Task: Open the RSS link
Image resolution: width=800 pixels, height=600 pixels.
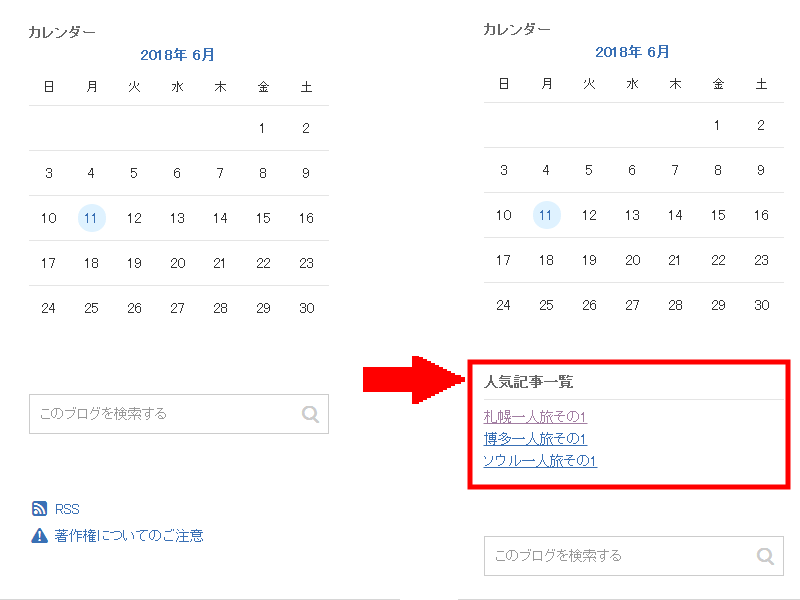Action: pos(67,509)
